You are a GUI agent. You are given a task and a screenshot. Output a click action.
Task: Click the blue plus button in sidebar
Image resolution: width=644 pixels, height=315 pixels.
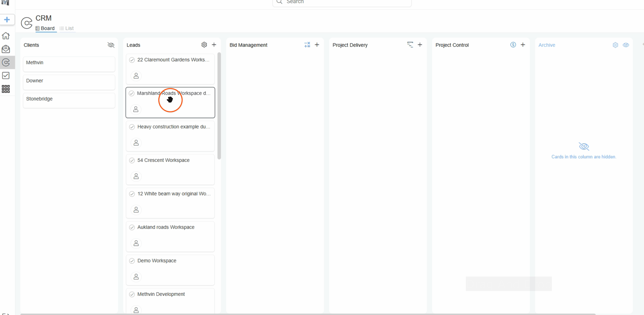coord(7,20)
